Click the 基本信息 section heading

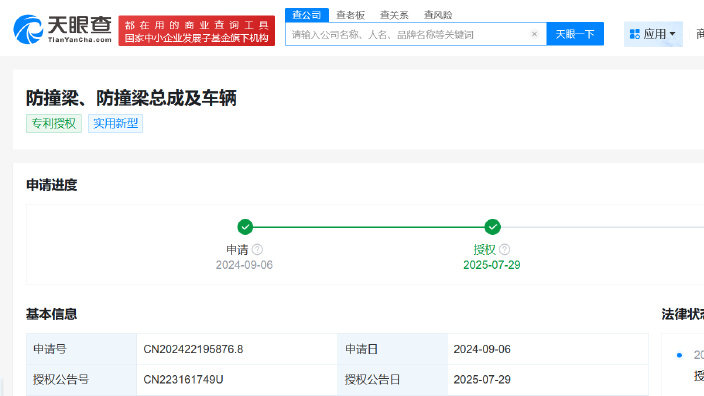(52, 314)
